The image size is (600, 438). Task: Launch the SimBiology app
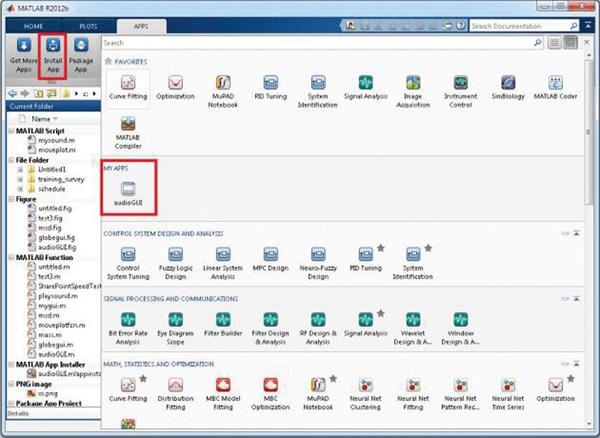508,88
